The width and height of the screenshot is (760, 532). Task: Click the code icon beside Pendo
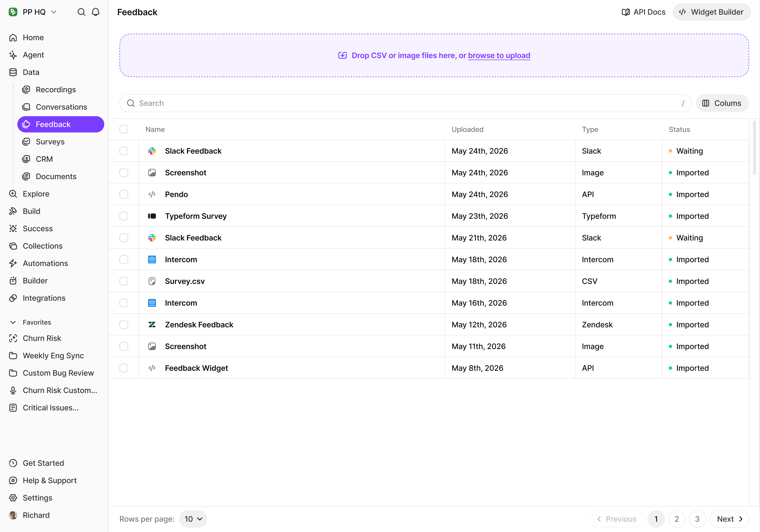tap(152, 194)
